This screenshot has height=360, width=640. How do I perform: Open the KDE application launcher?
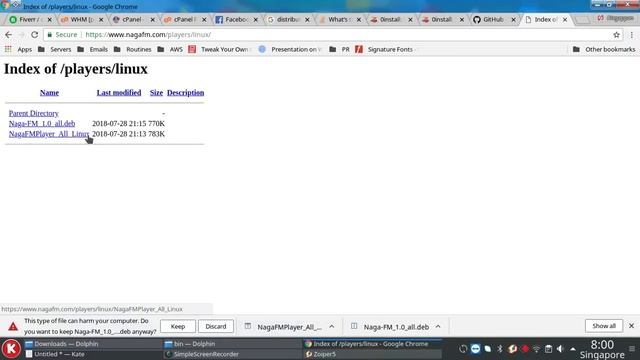11,349
